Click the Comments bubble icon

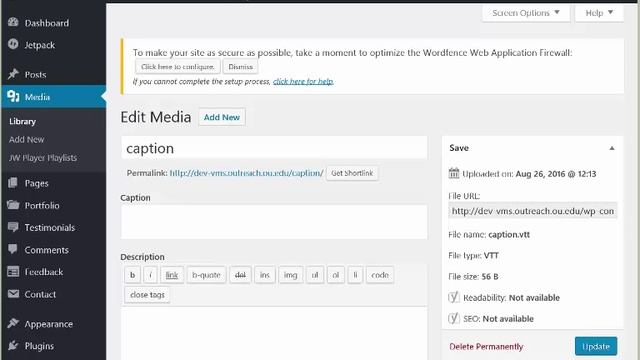click(x=13, y=249)
